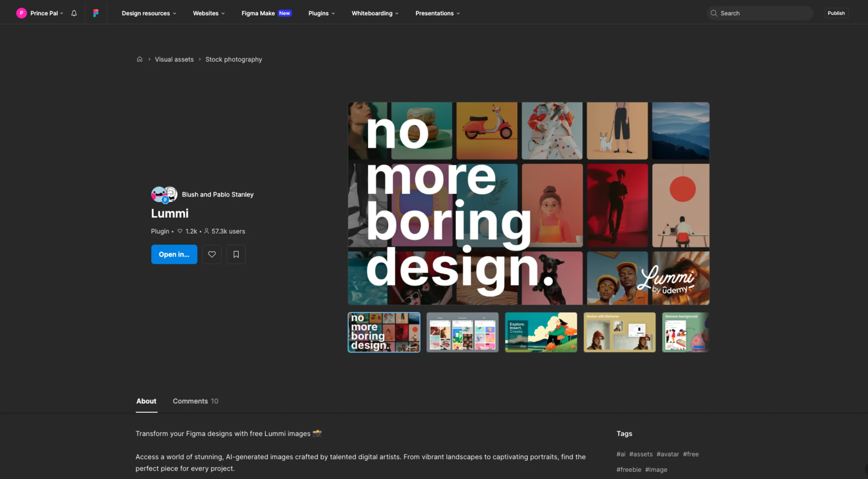Select the Resize with Reframe thumbnail
868x479 pixels.
[x=619, y=332]
